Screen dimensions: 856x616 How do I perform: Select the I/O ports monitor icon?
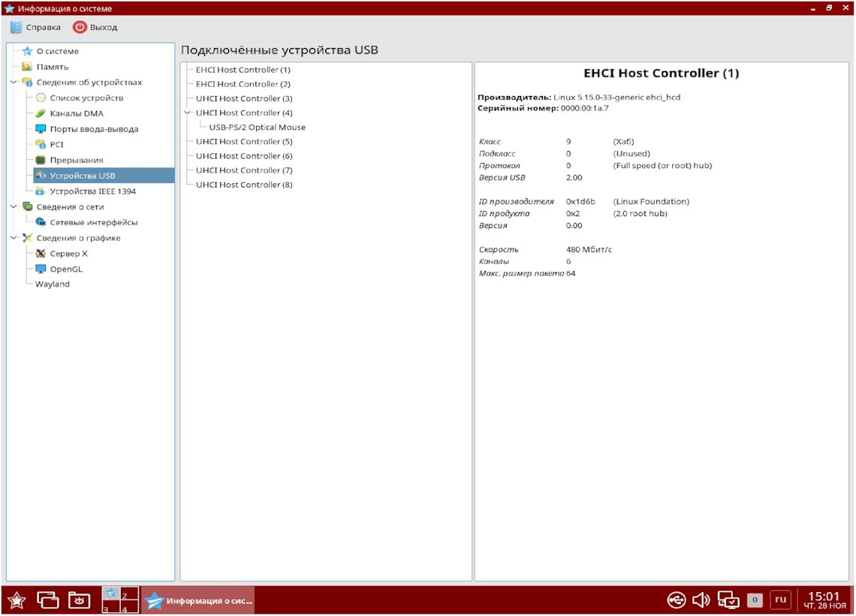point(41,129)
